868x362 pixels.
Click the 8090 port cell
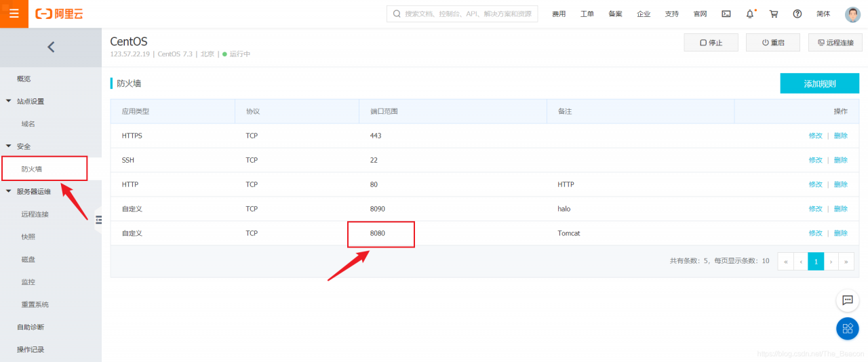click(378, 209)
